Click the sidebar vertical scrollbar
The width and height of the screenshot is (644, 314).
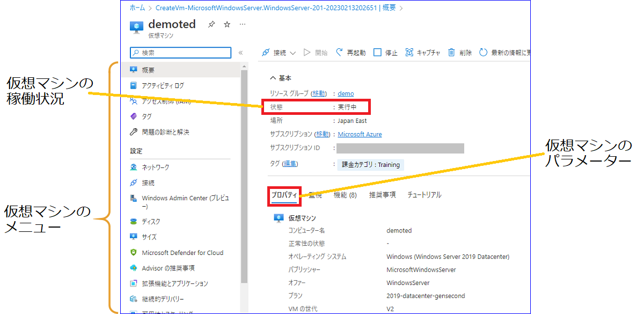[244, 177]
